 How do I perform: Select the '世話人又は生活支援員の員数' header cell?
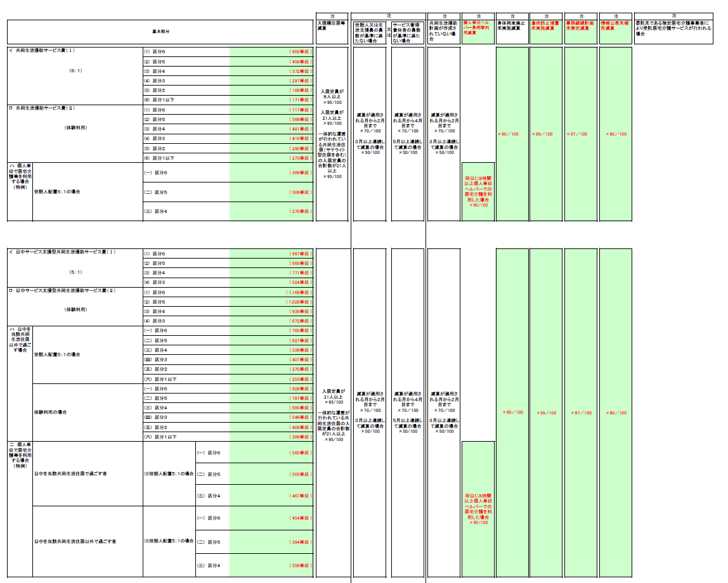coord(370,32)
